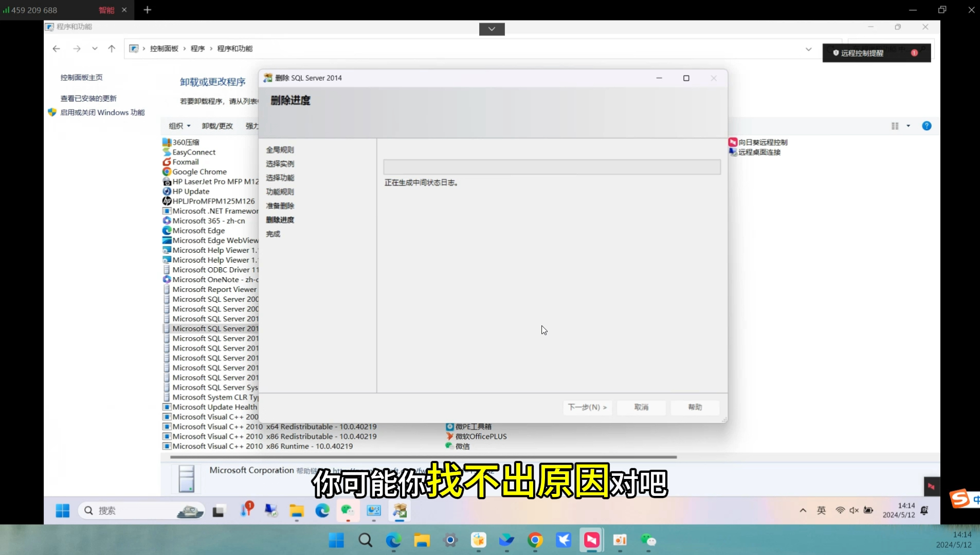Expand the 组织 dropdown menu
Viewport: 980px width, 555px height.
tap(179, 125)
